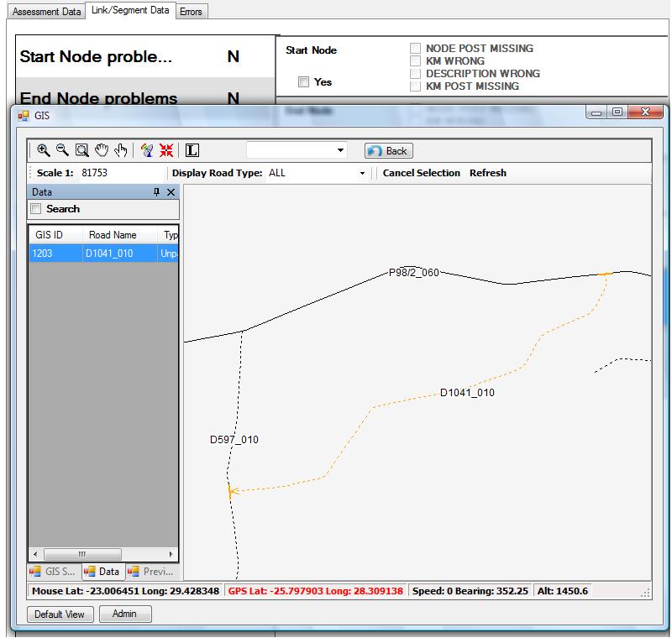Viewport: 672px width, 638px height.
Task: Pin the Data panel
Action: [156, 192]
